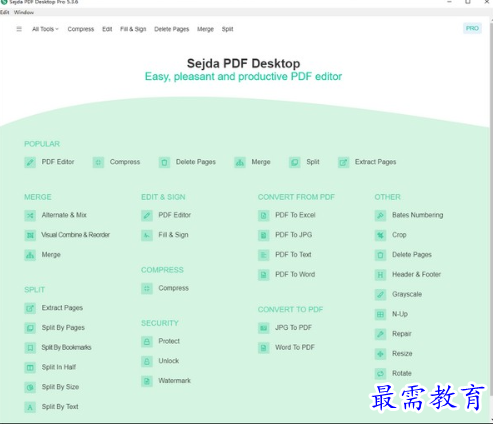Click the Merge icon under Popular
The height and width of the screenshot is (429, 493).
tap(240, 162)
